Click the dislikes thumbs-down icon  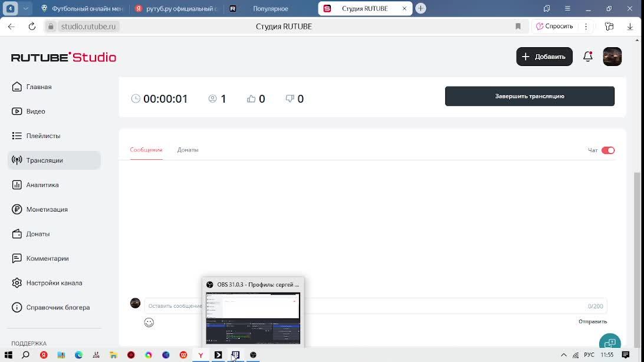coord(290,98)
